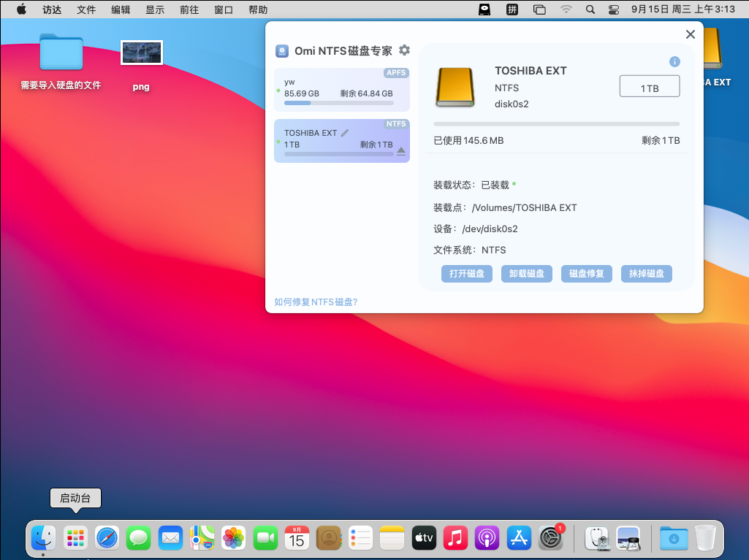Open Notes in the Dock
Image resolution: width=749 pixels, height=560 pixels.
(x=392, y=539)
